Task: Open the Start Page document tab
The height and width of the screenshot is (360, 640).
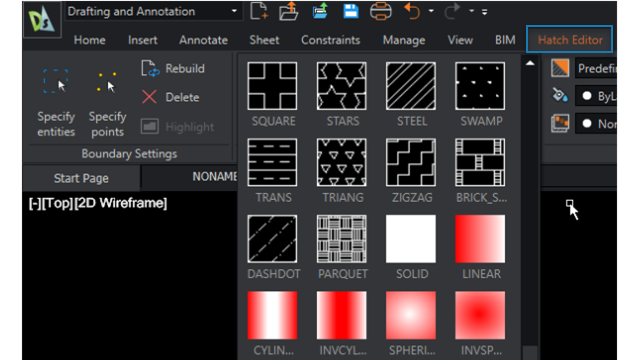Action: coord(81,178)
